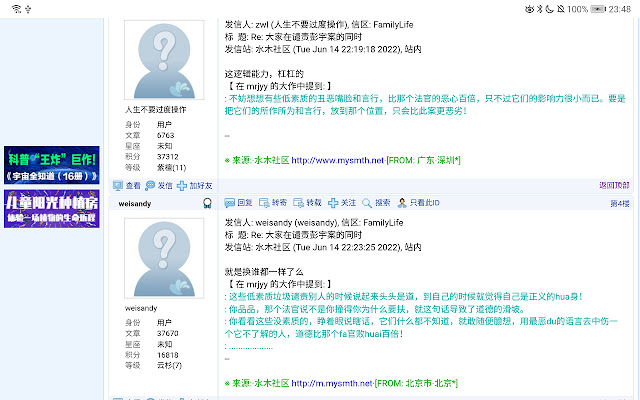The height and width of the screenshot is (400, 640).
Task: Click the sender line 发信人: weisandy (weisandy)
Action: point(314,222)
